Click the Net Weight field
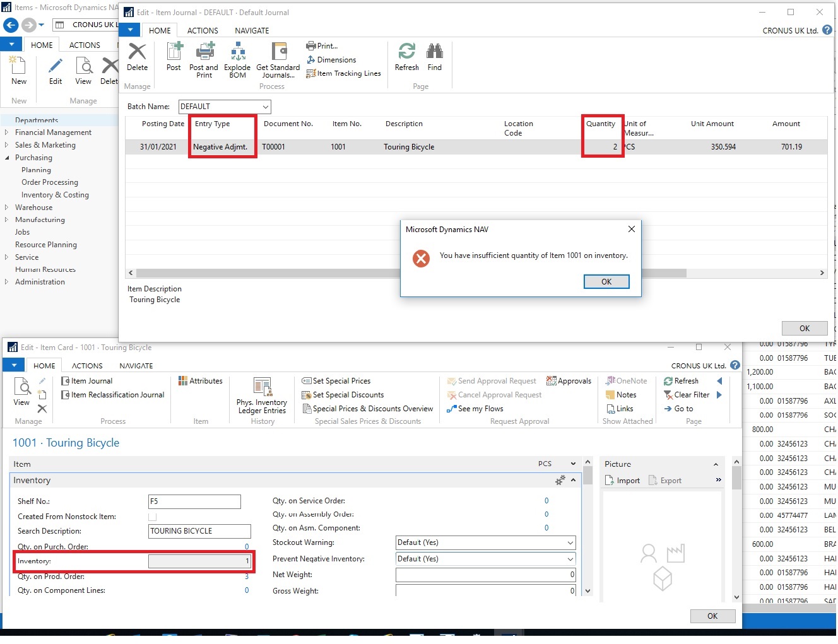This screenshot has width=838, height=644. coord(485,575)
